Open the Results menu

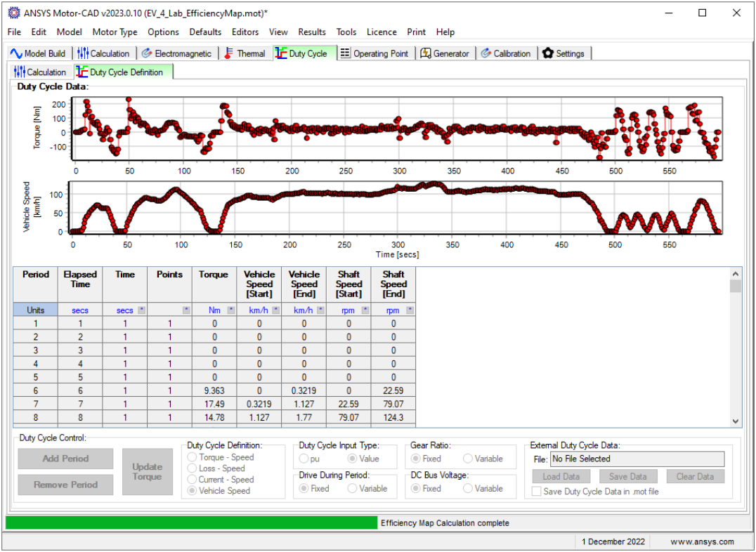coord(312,32)
